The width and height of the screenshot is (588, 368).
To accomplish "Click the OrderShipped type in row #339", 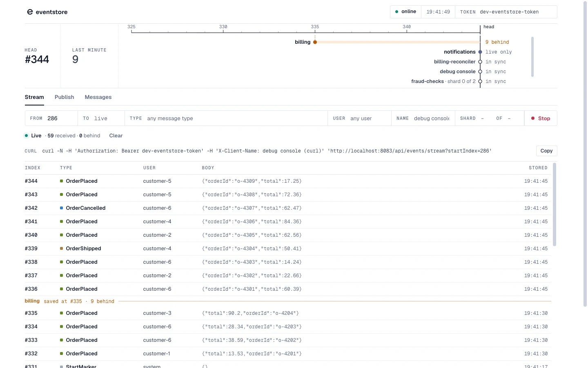I will click(x=84, y=249).
